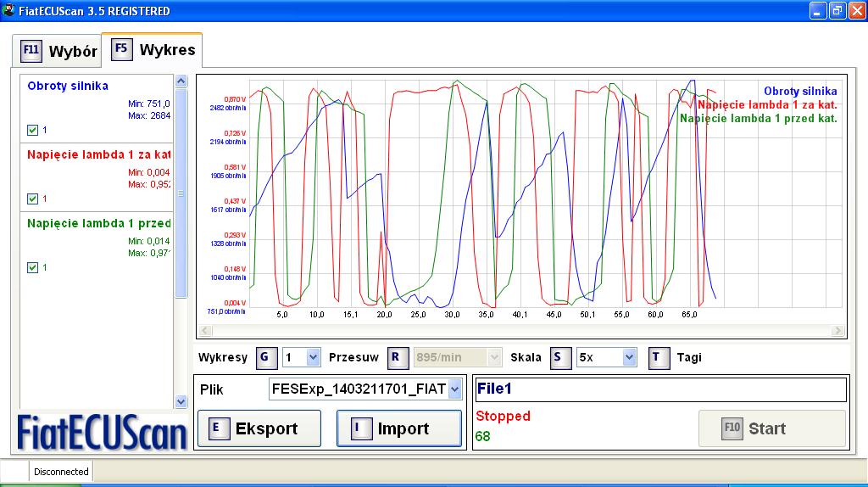Uncheck the Obroty silnika checkbox
Viewport: 868px width, 487px height.
(33, 130)
